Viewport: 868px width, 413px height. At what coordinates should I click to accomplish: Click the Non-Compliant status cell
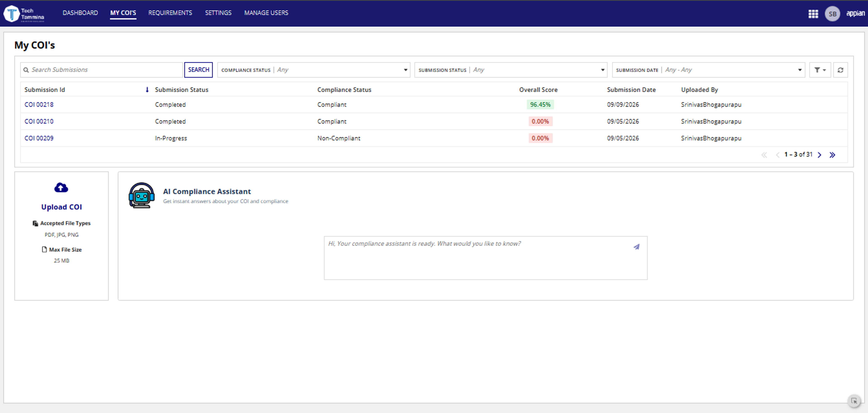pos(339,138)
